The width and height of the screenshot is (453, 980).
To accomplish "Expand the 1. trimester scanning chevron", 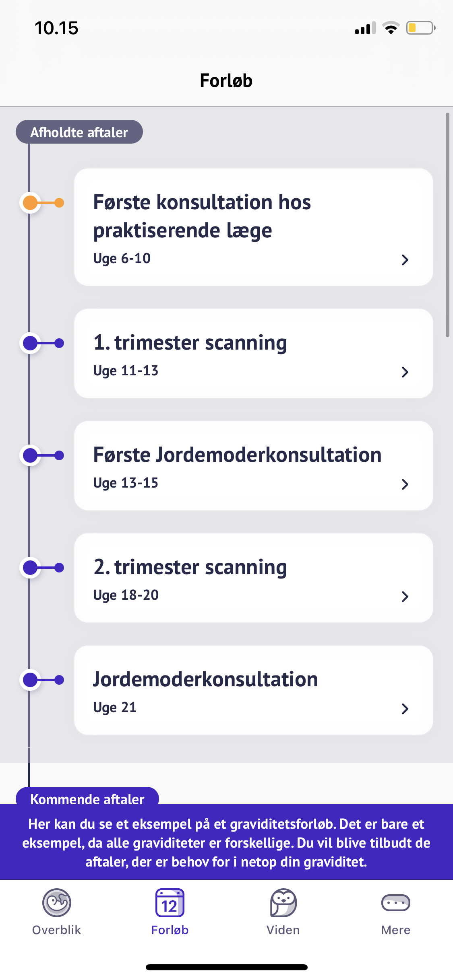I will pyautogui.click(x=405, y=372).
